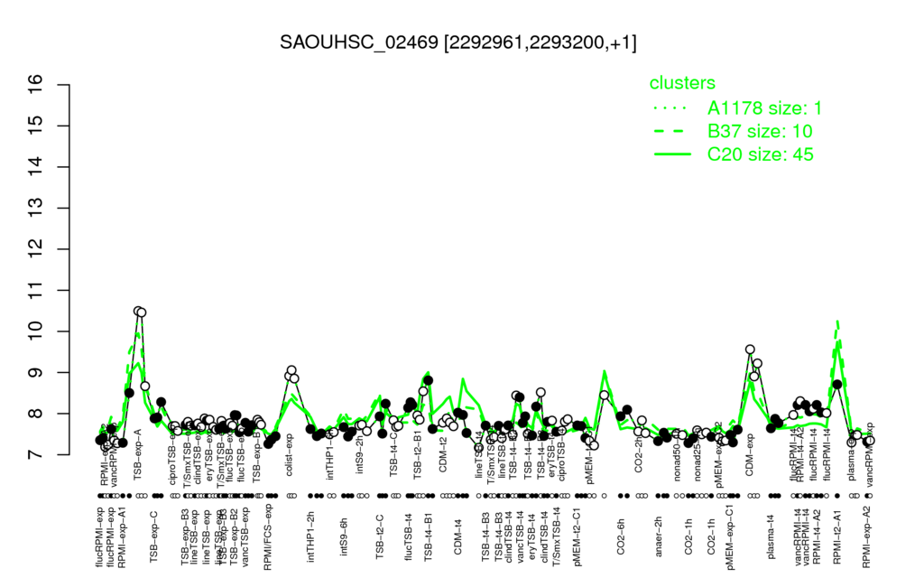This screenshot has height=578, width=924.
Task: Click y-axis tick label 11
Action: 35,290
